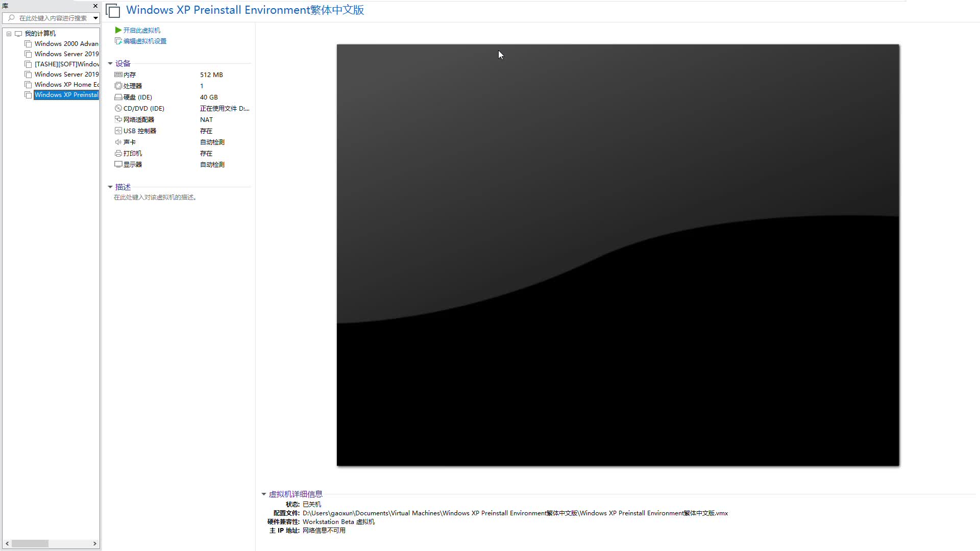Viewport: 980px width, 551px height.
Task: Select Windows 2000 Advanced VM entry
Action: pyautogui.click(x=65, y=43)
